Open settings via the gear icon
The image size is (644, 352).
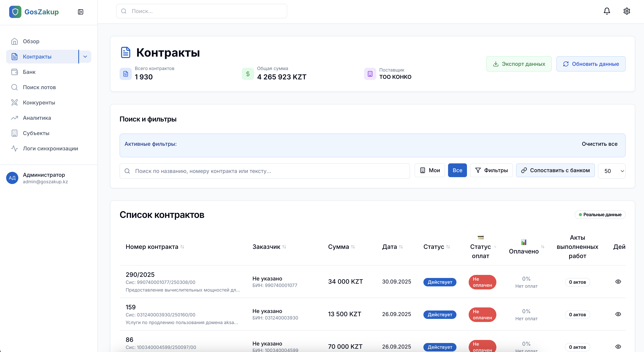tap(626, 11)
